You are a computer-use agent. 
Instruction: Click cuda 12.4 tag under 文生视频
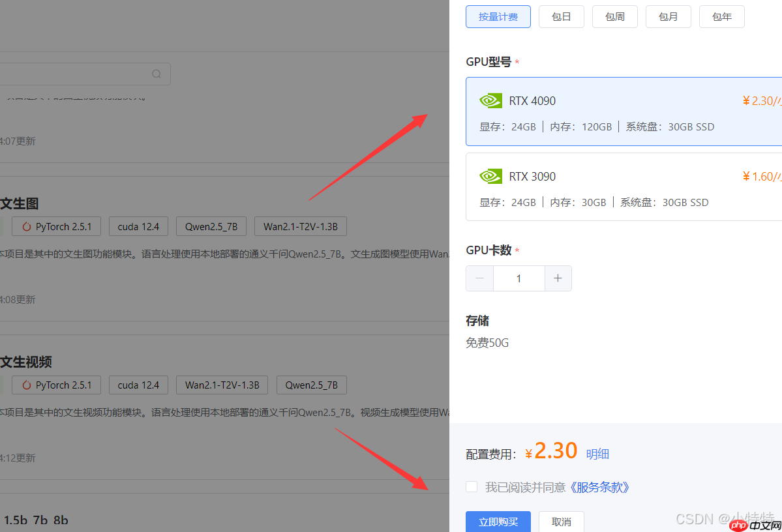tap(138, 385)
